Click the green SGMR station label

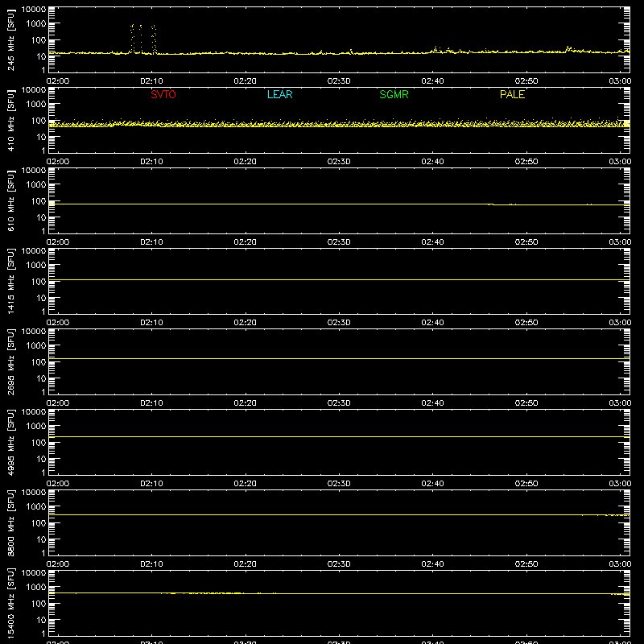(394, 94)
